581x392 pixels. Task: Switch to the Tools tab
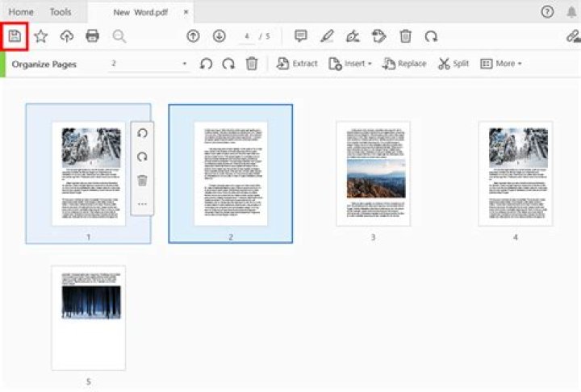(61, 12)
